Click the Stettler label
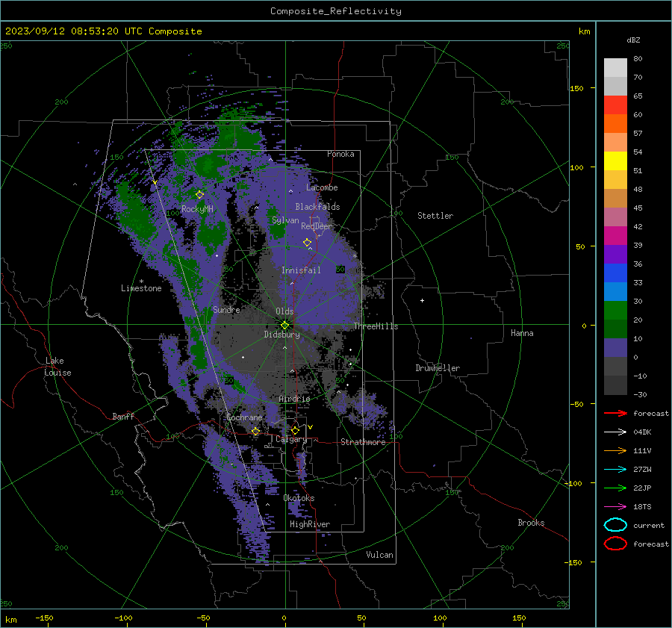This screenshot has width=672, height=628. point(435,216)
